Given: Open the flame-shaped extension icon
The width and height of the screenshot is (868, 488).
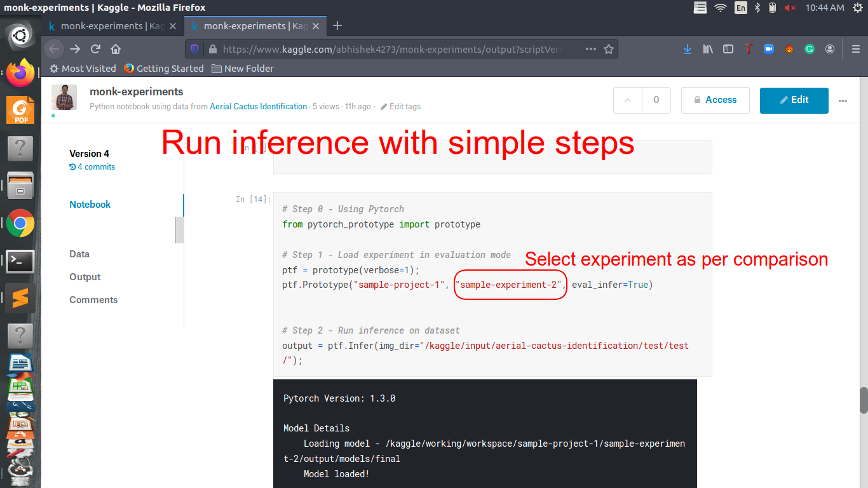Looking at the screenshot, I should tap(789, 49).
